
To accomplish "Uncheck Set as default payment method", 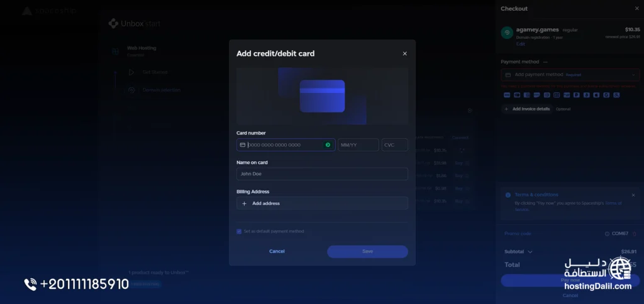I will 239,231.
